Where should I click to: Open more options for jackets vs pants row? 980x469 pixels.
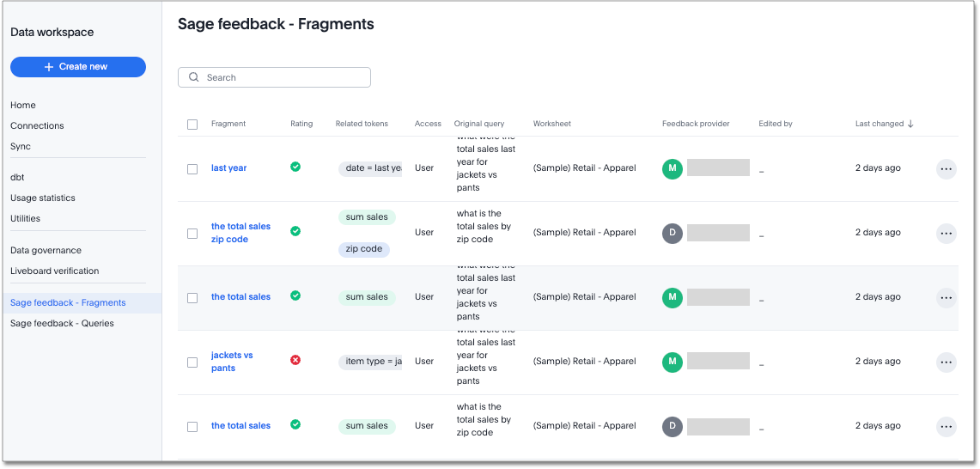click(x=946, y=362)
